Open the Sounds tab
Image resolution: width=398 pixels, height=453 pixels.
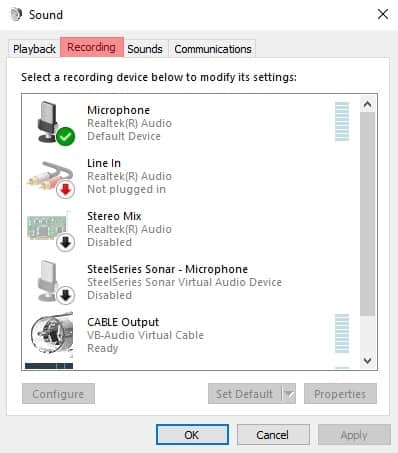coord(145,49)
